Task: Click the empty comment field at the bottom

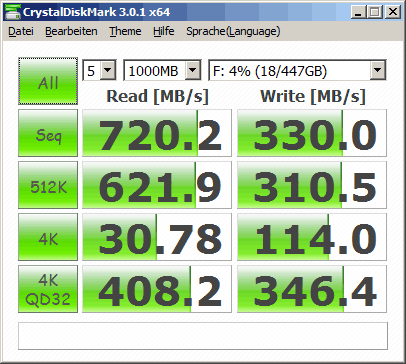Action: (x=203, y=336)
